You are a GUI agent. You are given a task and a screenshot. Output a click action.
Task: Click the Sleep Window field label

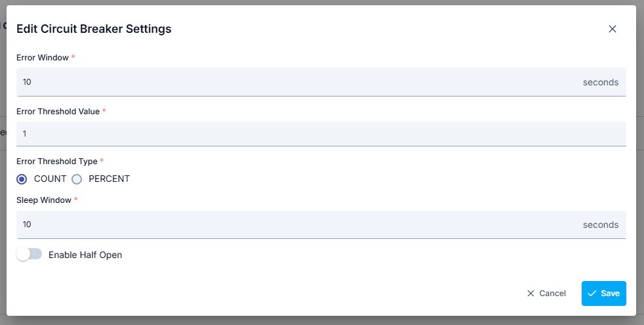pos(44,200)
